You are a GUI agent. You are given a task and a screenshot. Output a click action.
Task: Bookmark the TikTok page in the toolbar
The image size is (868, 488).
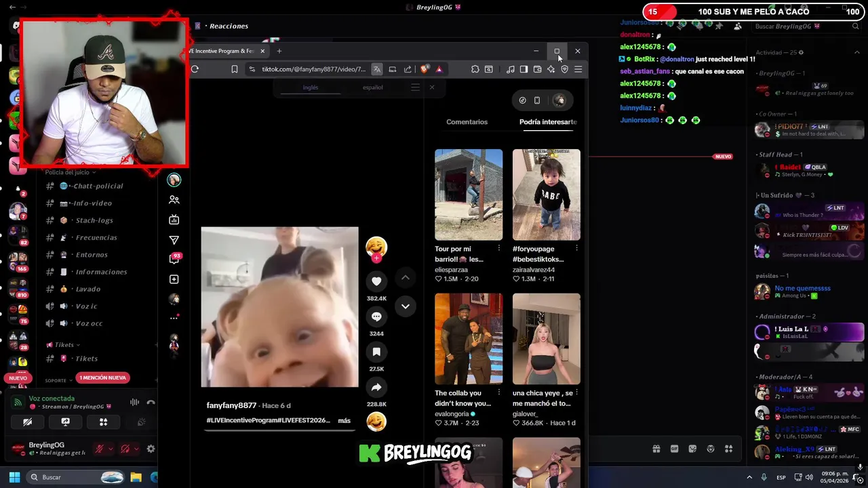pyautogui.click(x=235, y=69)
